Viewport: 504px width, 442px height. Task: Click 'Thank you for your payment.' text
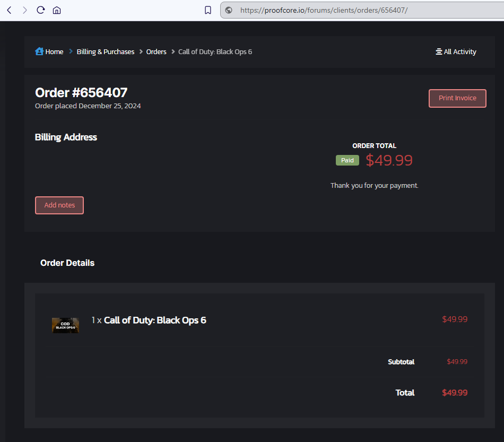pos(375,186)
